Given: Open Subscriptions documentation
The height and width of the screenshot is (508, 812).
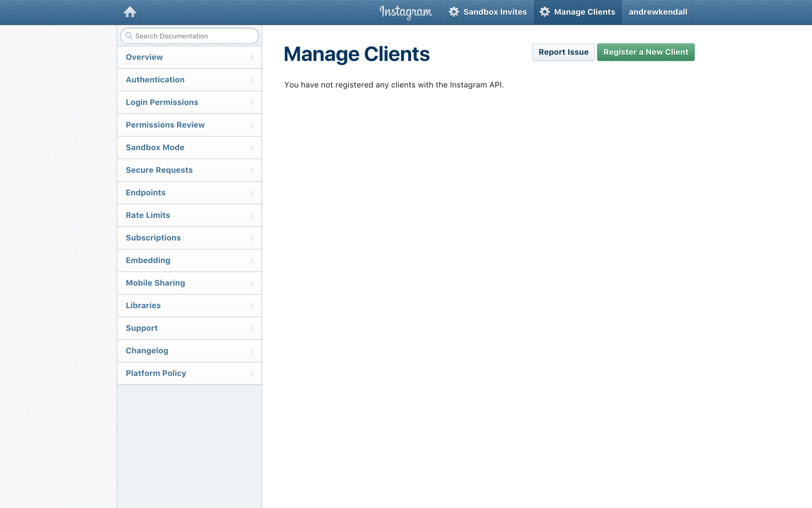Looking at the screenshot, I should [189, 238].
